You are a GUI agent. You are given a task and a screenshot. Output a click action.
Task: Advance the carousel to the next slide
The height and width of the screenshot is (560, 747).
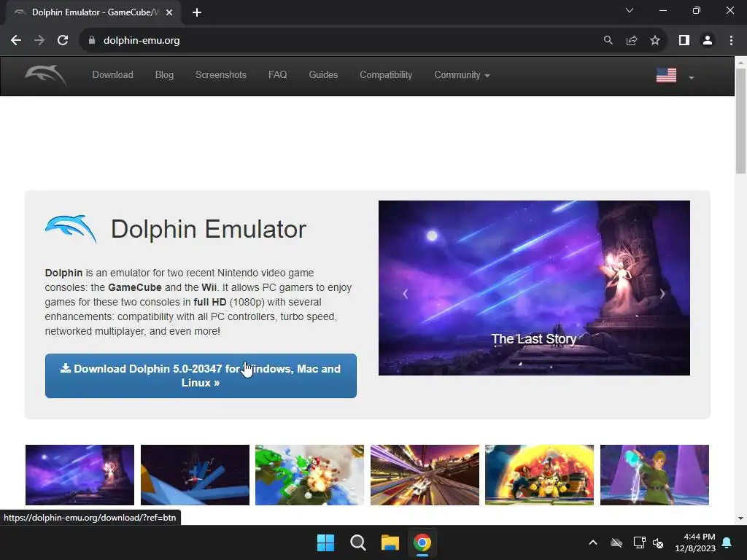click(x=662, y=294)
